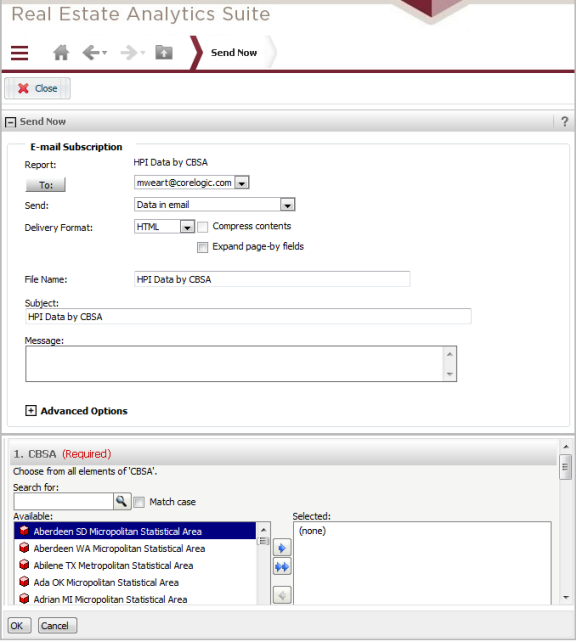
Task: Open the recipient email address dropdown
Action: (242, 183)
